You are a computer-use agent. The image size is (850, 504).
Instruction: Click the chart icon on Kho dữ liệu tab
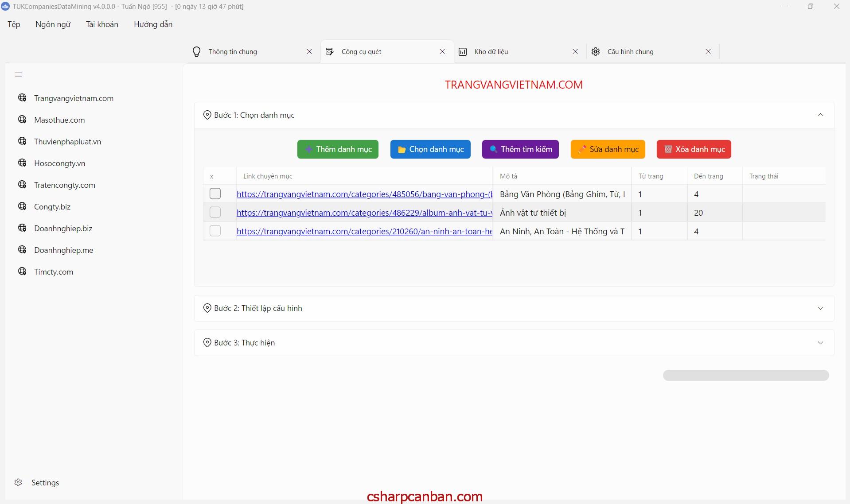click(463, 52)
